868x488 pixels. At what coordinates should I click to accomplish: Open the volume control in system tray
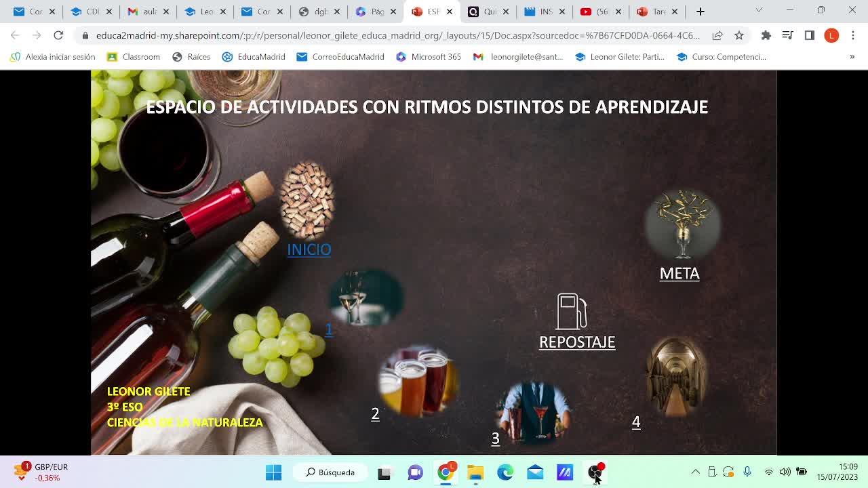coord(785,472)
